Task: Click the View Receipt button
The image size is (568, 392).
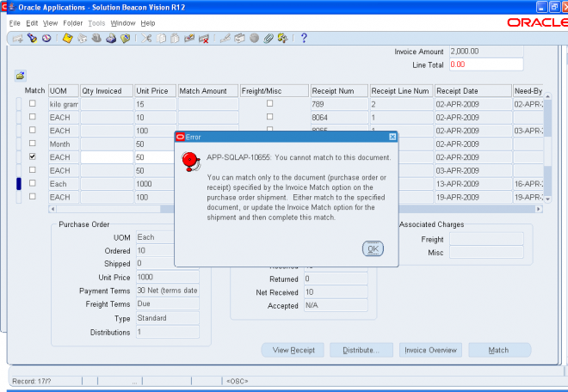Action: pos(293,350)
